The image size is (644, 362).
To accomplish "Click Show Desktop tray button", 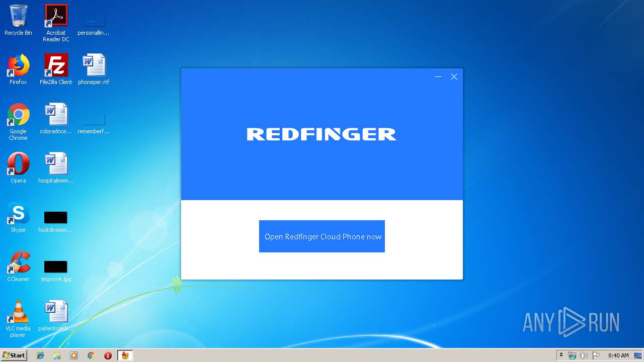I will (x=638, y=355).
